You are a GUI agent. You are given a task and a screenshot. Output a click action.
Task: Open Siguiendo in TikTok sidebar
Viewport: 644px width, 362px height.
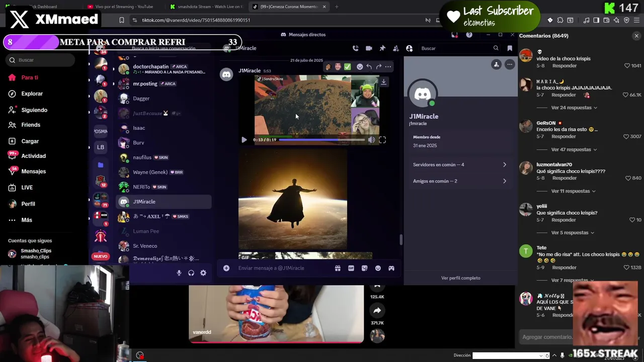pos(34,110)
